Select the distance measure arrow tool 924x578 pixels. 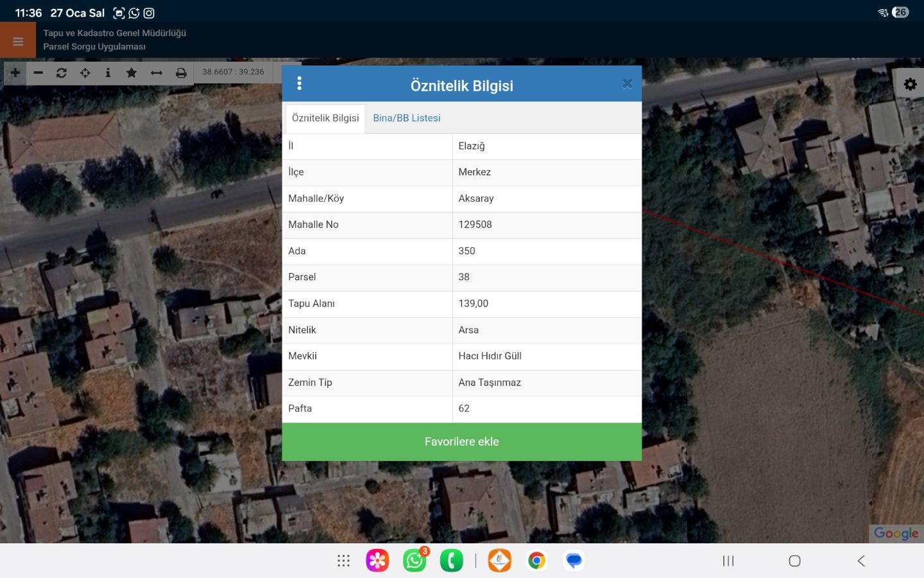157,73
